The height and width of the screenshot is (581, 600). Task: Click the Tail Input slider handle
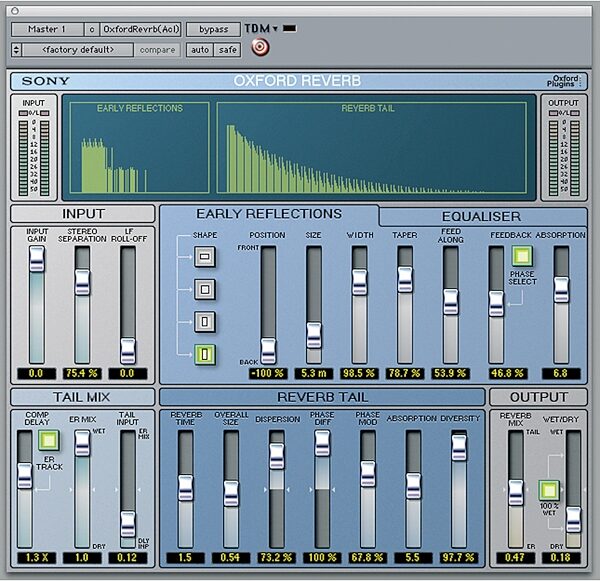pyautogui.click(x=128, y=524)
